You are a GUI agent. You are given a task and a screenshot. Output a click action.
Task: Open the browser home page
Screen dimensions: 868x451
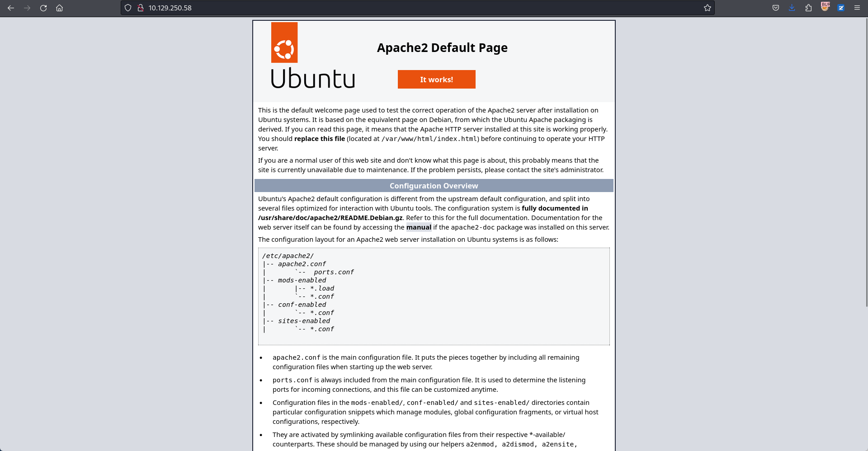coord(59,8)
